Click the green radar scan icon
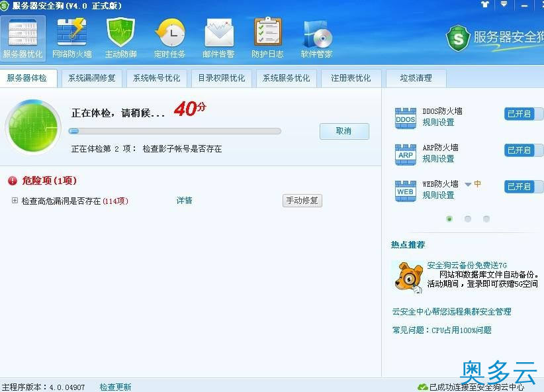The image size is (544, 392). [x=33, y=127]
